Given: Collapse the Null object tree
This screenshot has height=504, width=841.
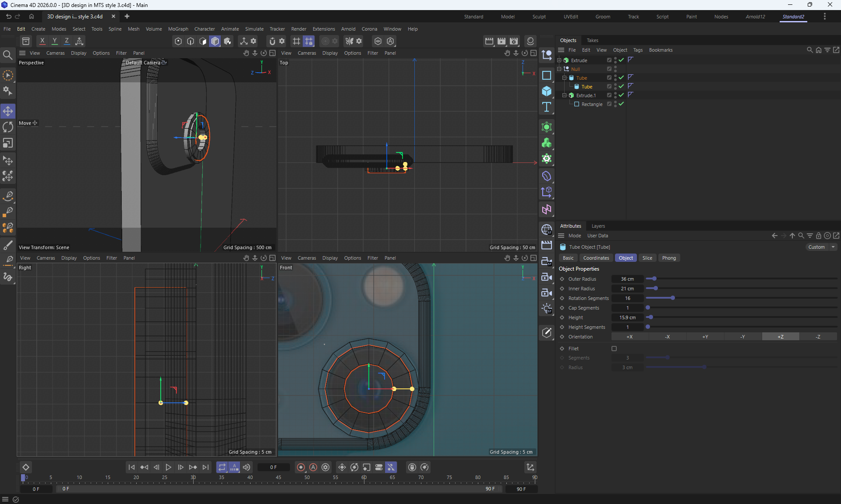Looking at the screenshot, I should [559, 69].
